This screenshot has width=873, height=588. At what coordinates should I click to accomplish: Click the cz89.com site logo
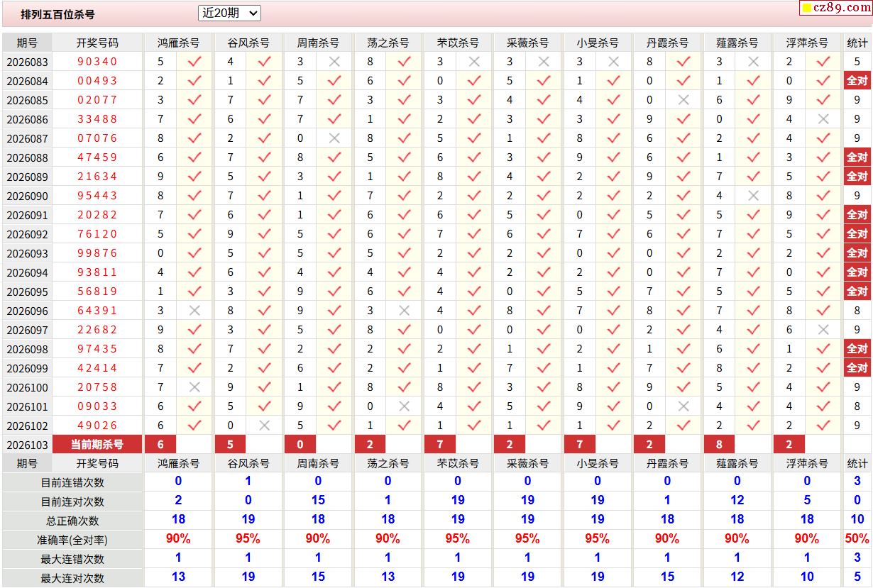tap(835, 8)
